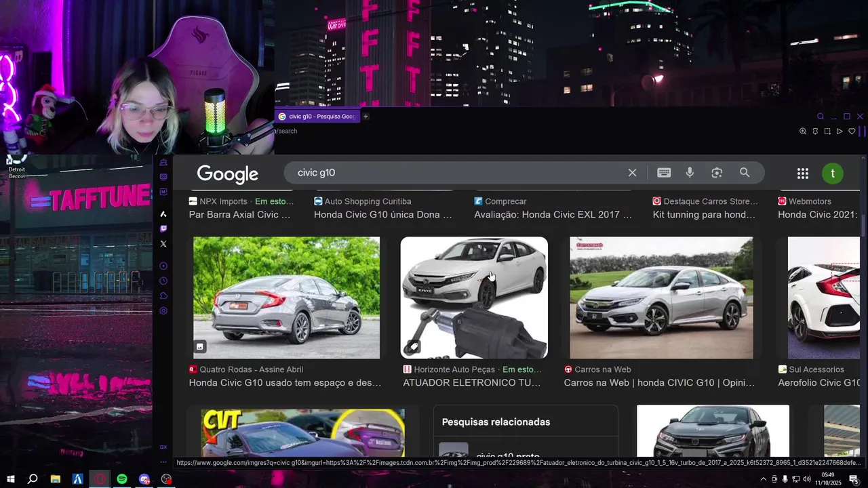Open Opera tab search magnifier icon
The image size is (868, 488).
coord(821,117)
